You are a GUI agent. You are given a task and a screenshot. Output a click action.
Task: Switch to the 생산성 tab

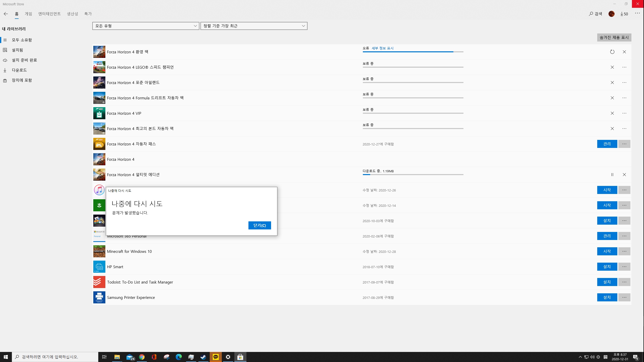[72, 14]
